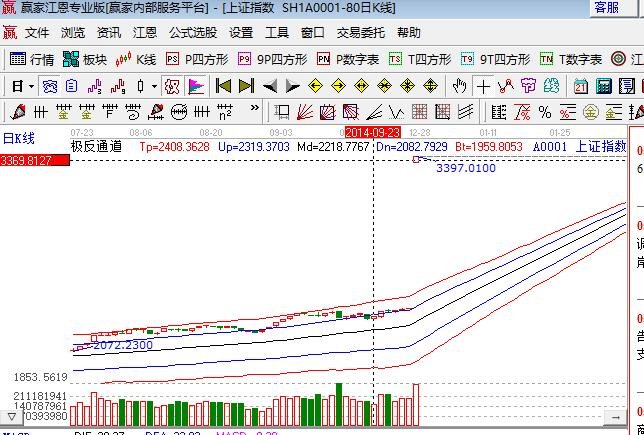Open the calculator icon
The height and width of the screenshot is (435, 644).
(604, 86)
